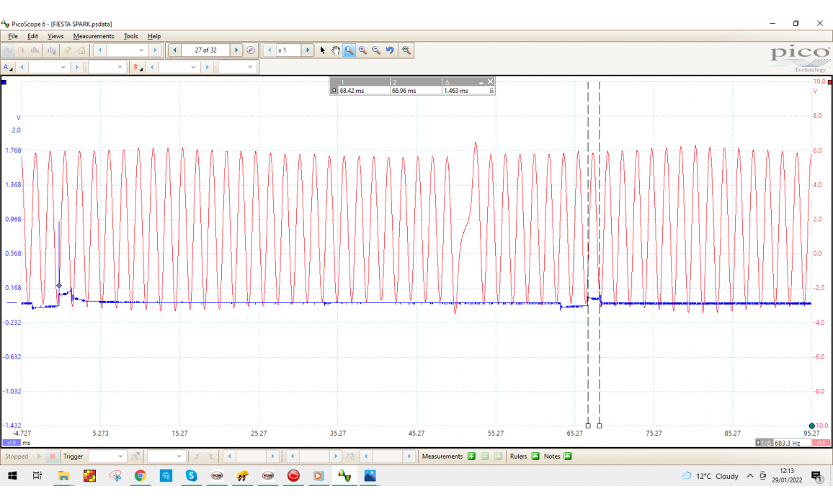Click the right time ruler handle
The image size is (833, 504).
pos(600,426)
